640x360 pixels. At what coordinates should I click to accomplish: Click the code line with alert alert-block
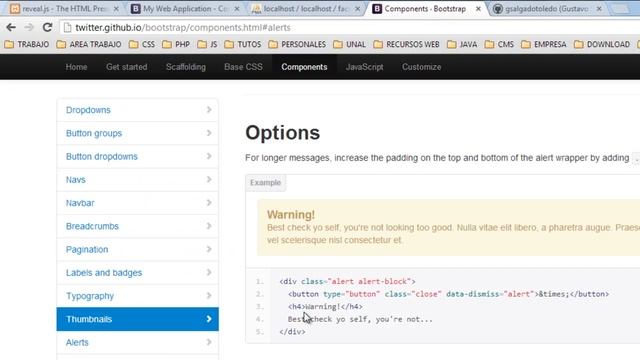(347, 281)
